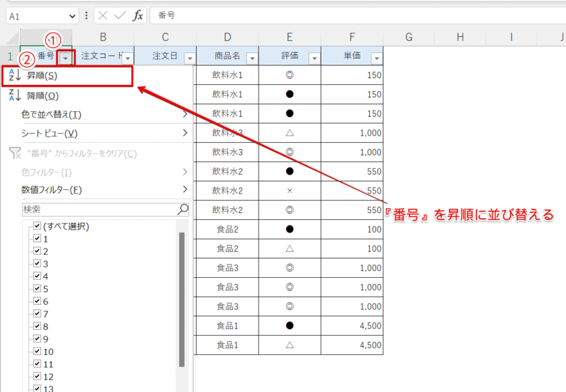Viewport: 566px width, 392px height.
Task: Uncheck filter value 9
Action: pos(37,338)
